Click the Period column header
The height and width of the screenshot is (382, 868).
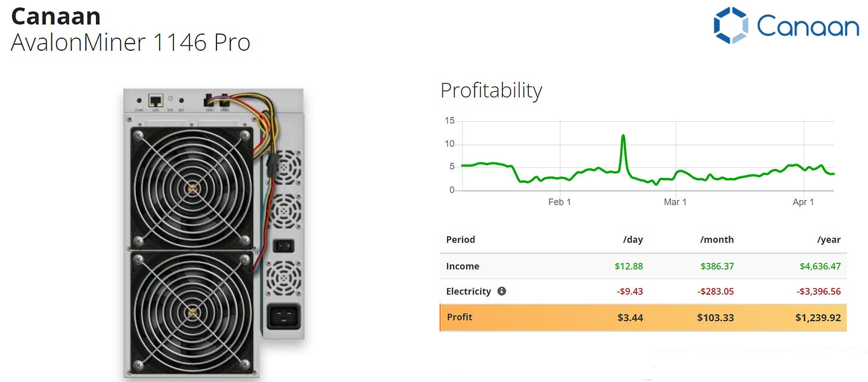coord(460,239)
